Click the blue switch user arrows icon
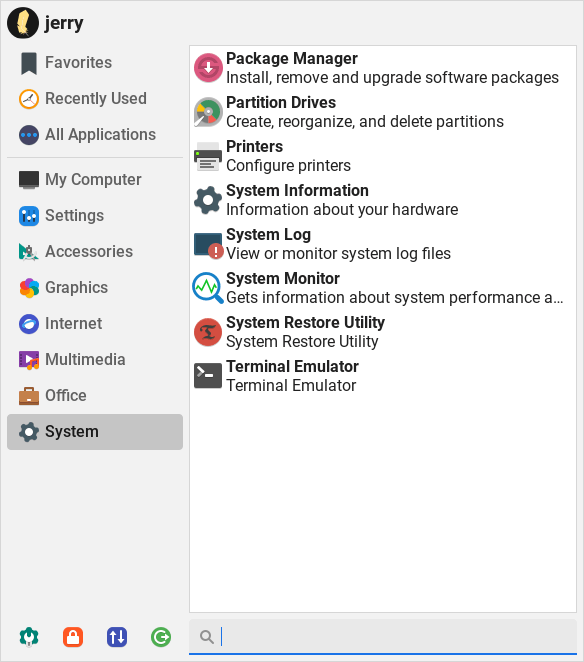The height and width of the screenshot is (662, 584). [x=117, y=637]
